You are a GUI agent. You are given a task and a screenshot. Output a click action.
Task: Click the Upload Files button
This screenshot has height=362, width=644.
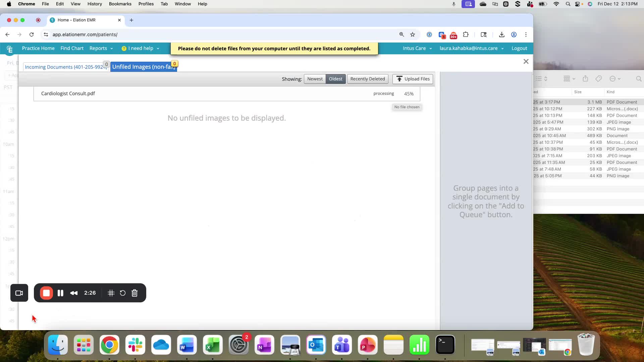413,79
